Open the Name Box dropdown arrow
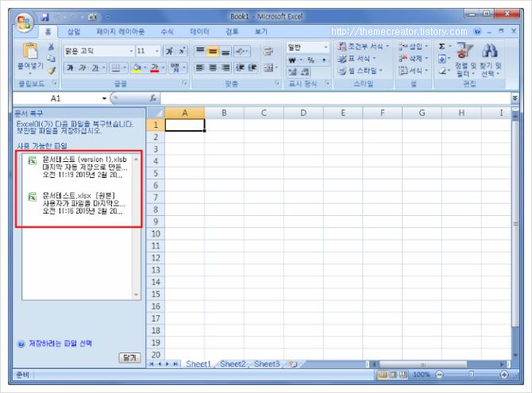 104,98
